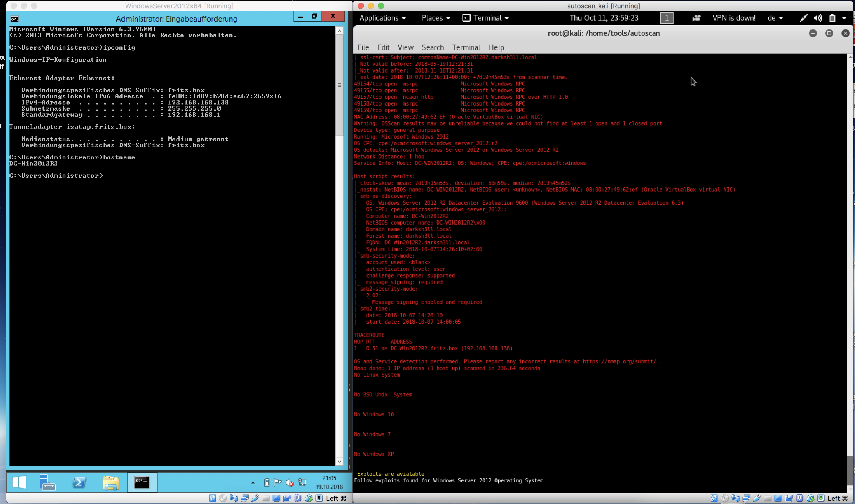Click mouse integration indicator in autoscan_kali window

click(x=810, y=498)
